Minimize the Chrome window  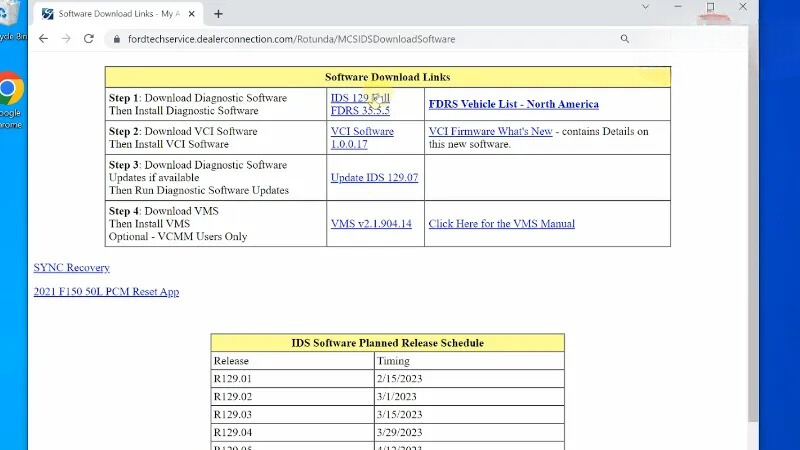678,7
